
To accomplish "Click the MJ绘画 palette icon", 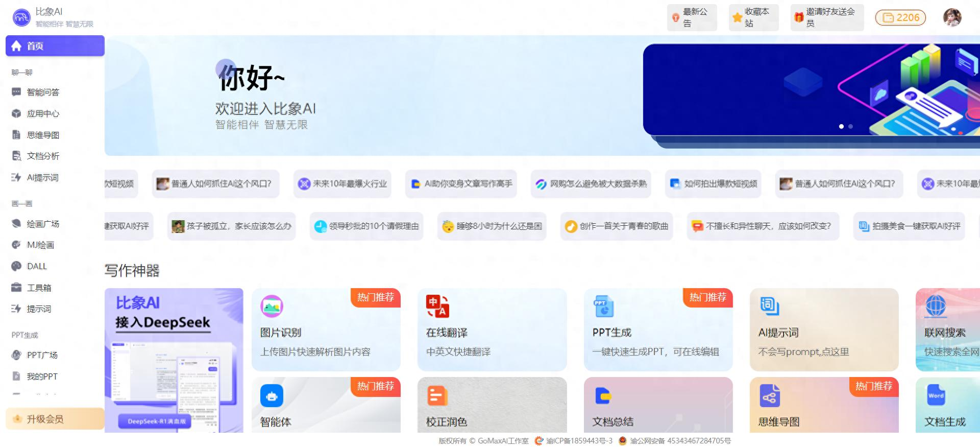I will [x=16, y=245].
